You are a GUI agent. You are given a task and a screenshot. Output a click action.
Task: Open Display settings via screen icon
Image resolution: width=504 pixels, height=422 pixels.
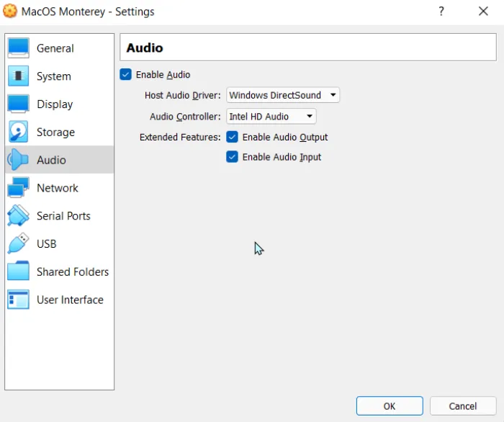(18, 104)
